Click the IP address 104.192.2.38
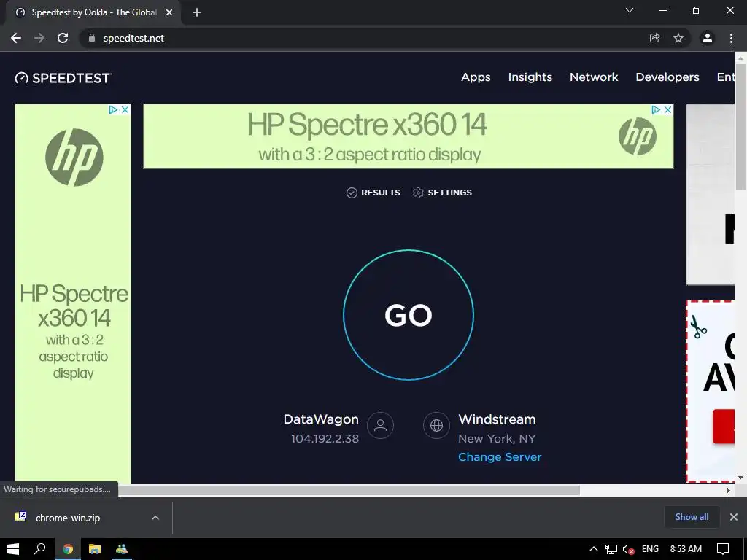747x560 pixels. [325, 438]
